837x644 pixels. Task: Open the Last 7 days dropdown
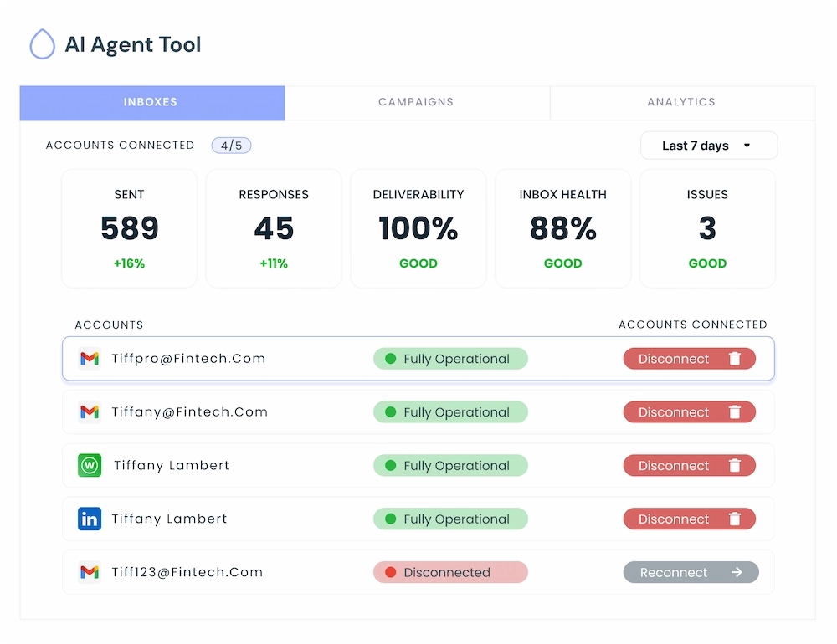(709, 146)
